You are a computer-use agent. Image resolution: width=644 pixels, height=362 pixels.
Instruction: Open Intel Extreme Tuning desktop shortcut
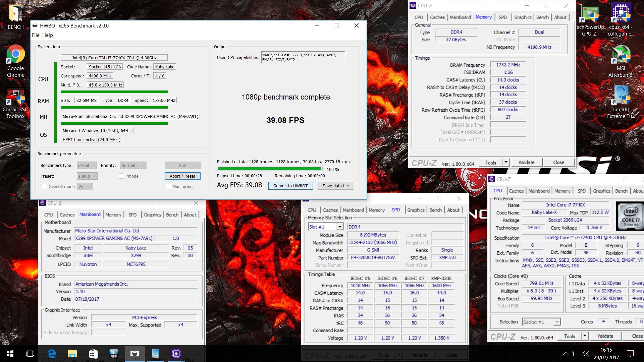click(x=621, y=102)
